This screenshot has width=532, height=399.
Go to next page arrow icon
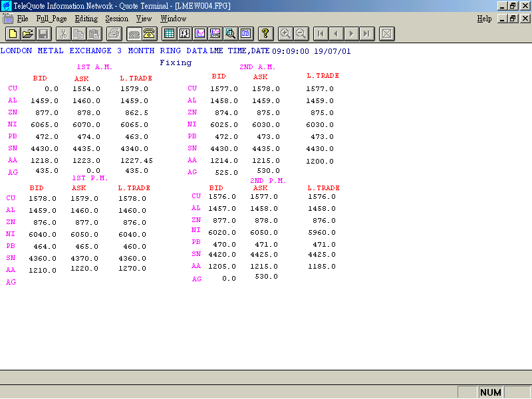352,34
